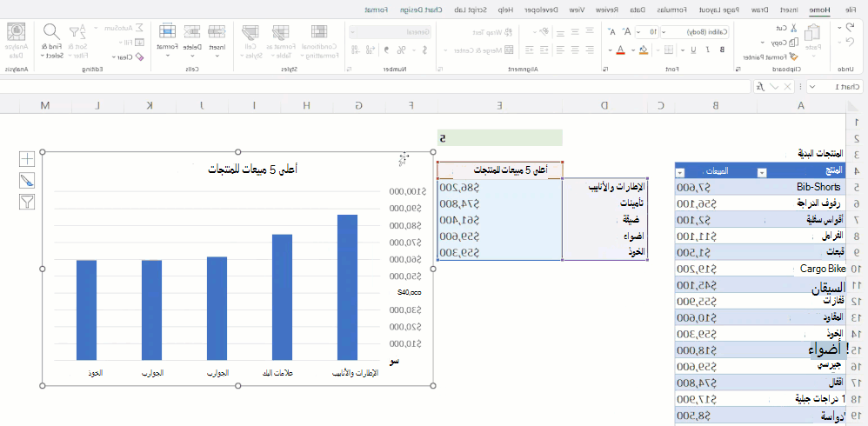Open the Copy options dropdown arrow
Image resolution: width=868 pixels, height=426 pixels.
click(x=762, y=43)
